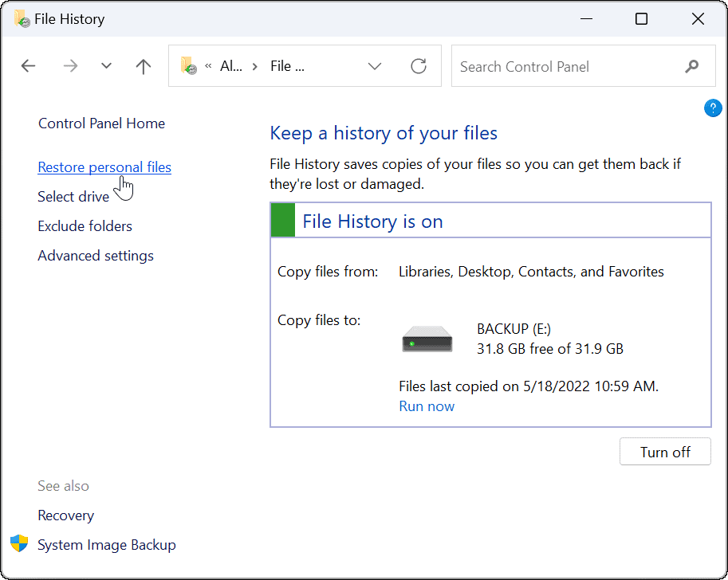Image resolution: width=728 pixels, height=580 pixels.
Task: Open Help via the blue question mark icon
Action: 712,108
